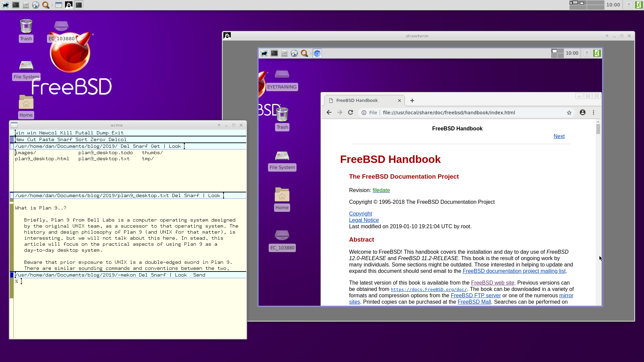Click the site info icon beside File
644x362 pixels.
(x=364, y=113)
